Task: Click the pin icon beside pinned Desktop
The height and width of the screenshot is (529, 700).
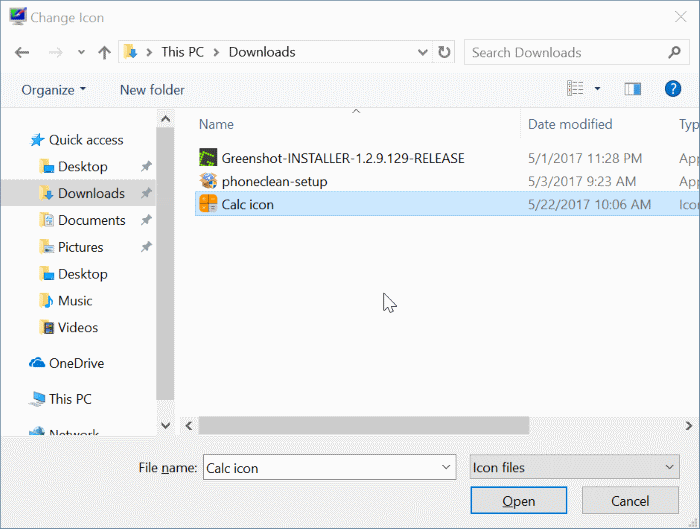Action: coord(146,166)
